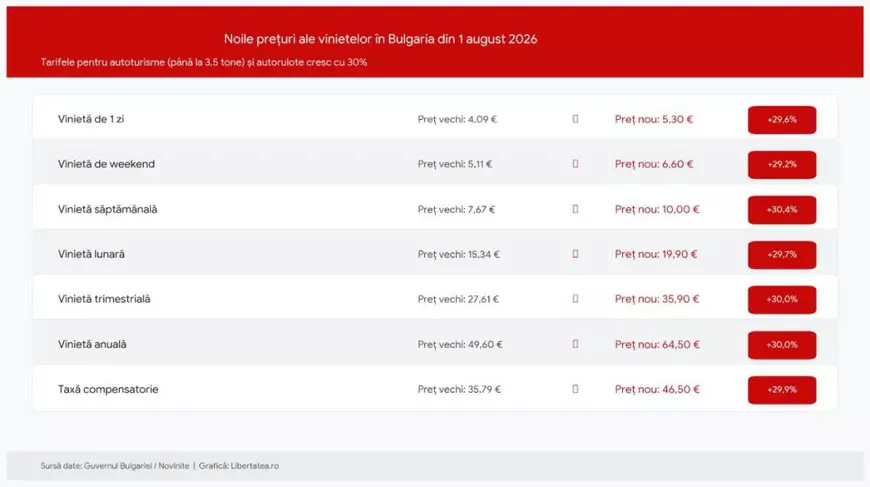870x487 pixels.
Task: Click the arrow icon in Vinietă lunară row
Action: (x=575, y=254)
